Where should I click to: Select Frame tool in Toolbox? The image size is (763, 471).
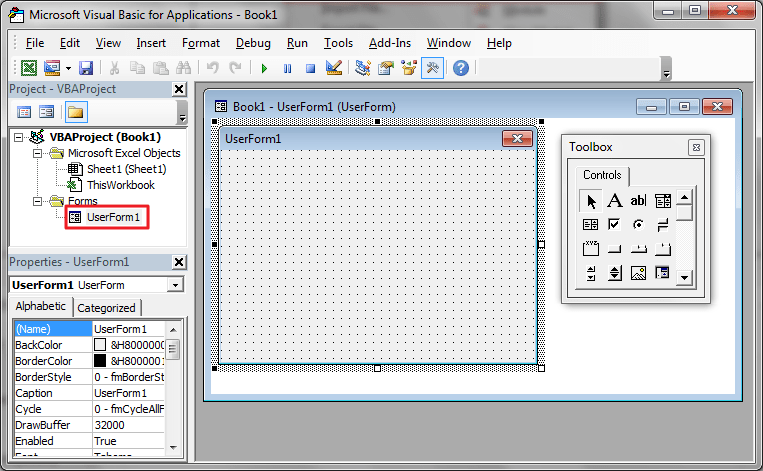pyautogui.click(x=591, y=249)
